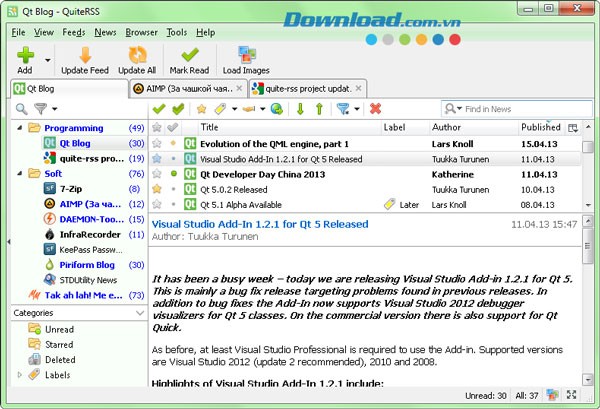Expand the Labels category
The image size is (600, 409).
click(x=21, y=375)
